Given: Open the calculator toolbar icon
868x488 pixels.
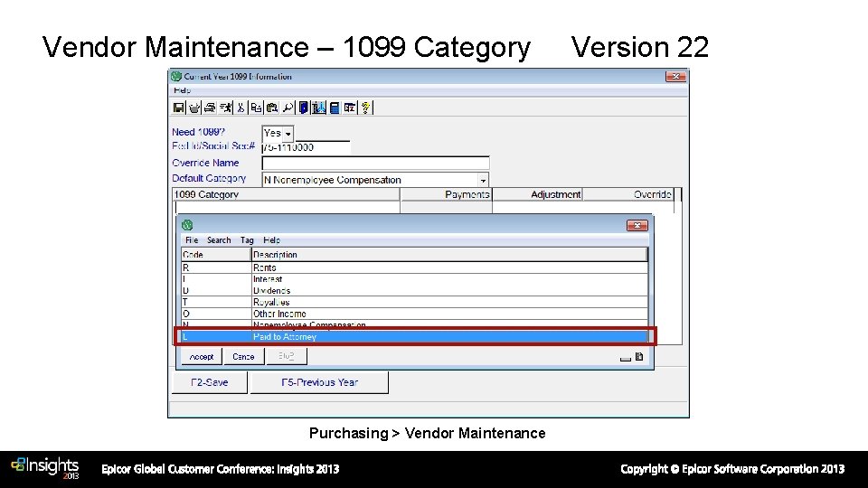Looking at the screenshot, I should pyautogui.click(x=335, y=108).
